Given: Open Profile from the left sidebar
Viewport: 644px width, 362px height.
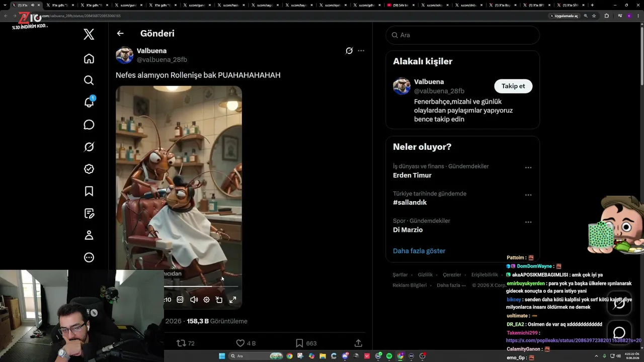Looking at the screenshot, I should tap(89, 235).
